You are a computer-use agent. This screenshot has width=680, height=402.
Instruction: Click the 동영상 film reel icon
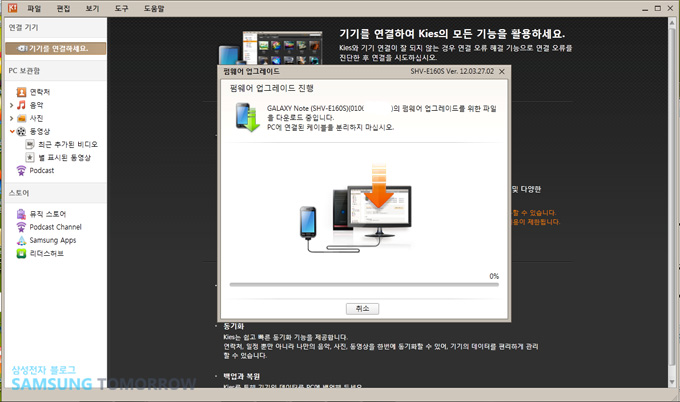[21, 131]
